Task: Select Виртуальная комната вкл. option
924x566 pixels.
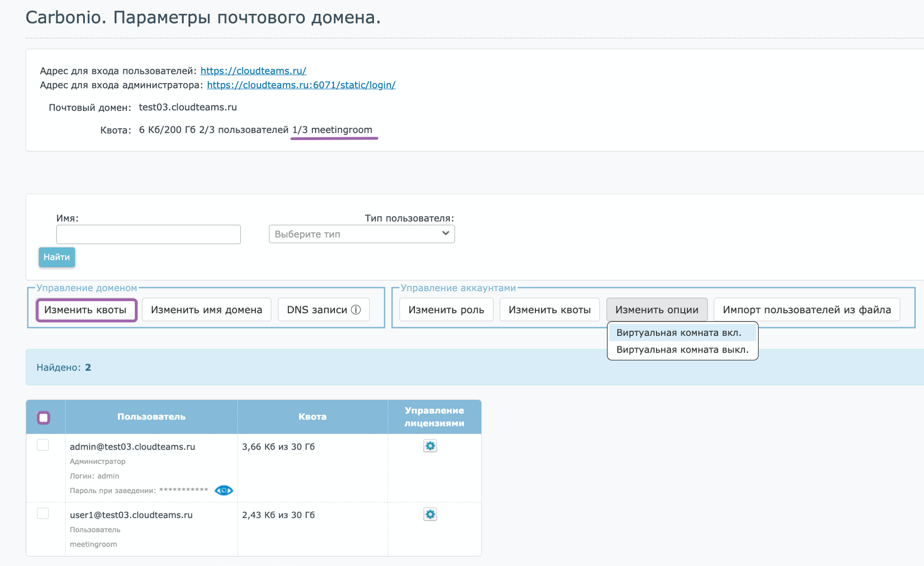Action: 678,333
